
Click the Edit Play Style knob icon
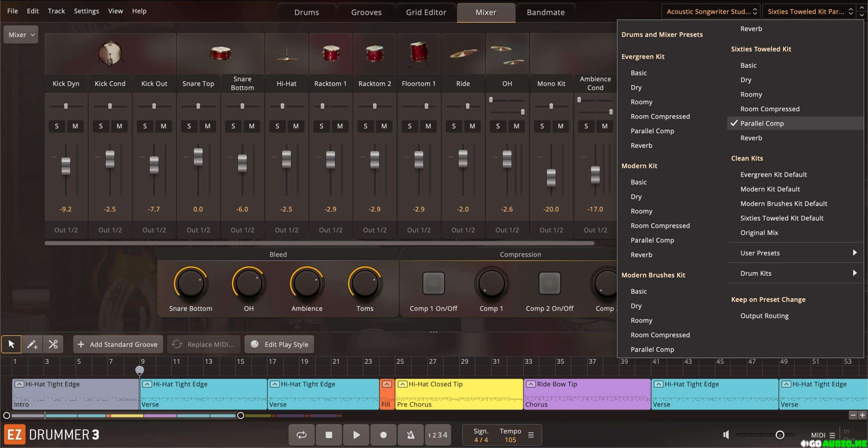coord(254,344)
